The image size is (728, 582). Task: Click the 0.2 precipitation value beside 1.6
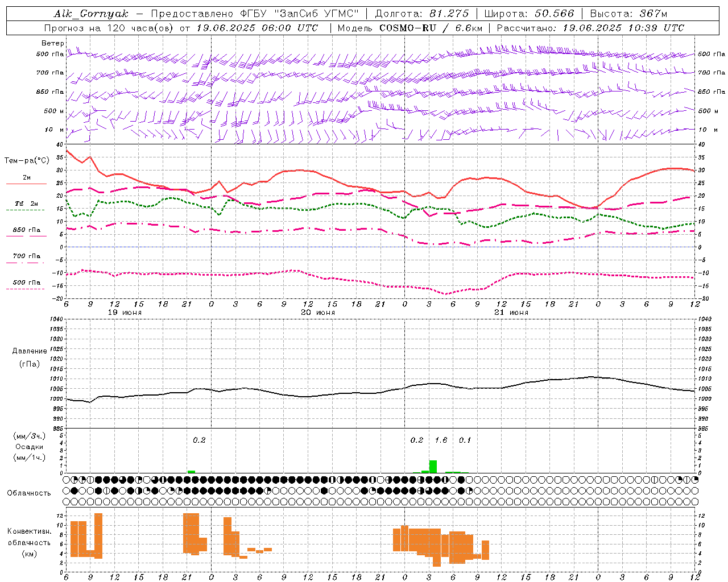417,440
